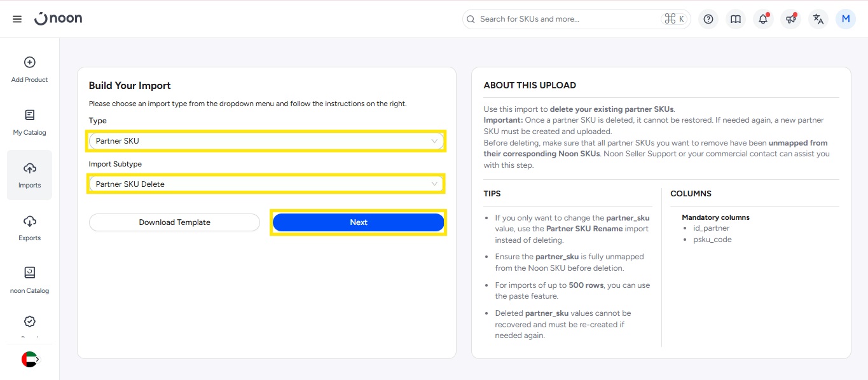Image resolution: width=868 pixels, height=380 pixels.
Task: Click the noon logo
Action: pos(59,18)
